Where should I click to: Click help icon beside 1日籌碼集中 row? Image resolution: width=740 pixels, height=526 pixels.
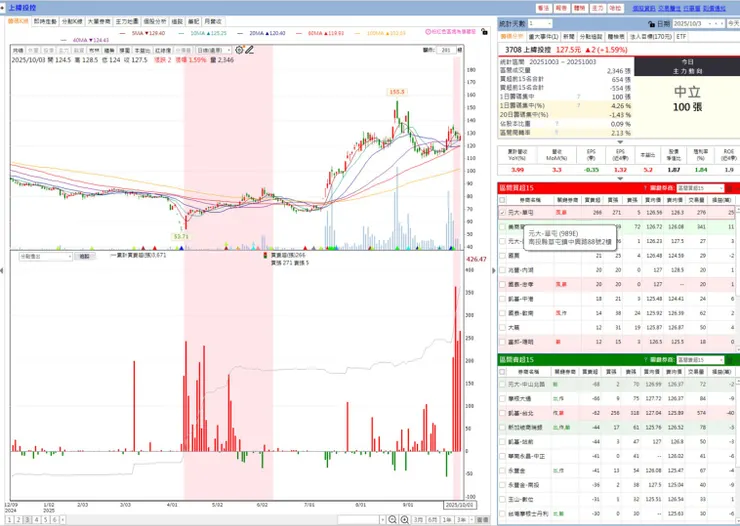point(579,97)
